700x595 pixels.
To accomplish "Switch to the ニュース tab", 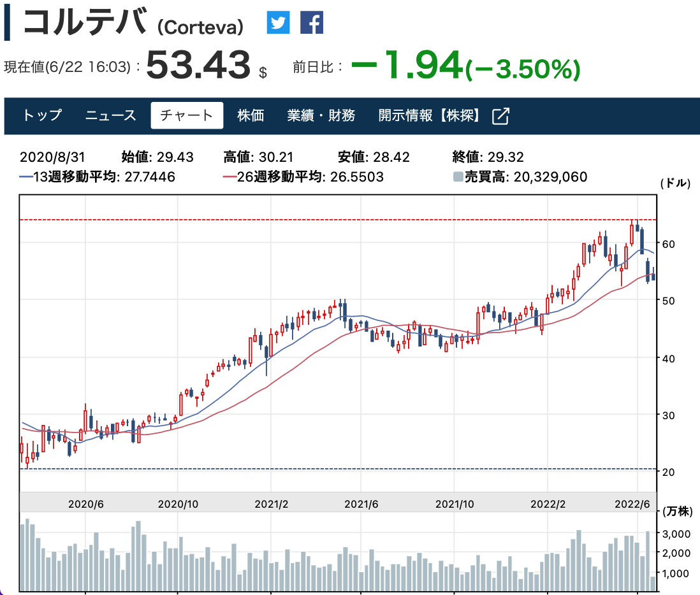I will (110, 115).
